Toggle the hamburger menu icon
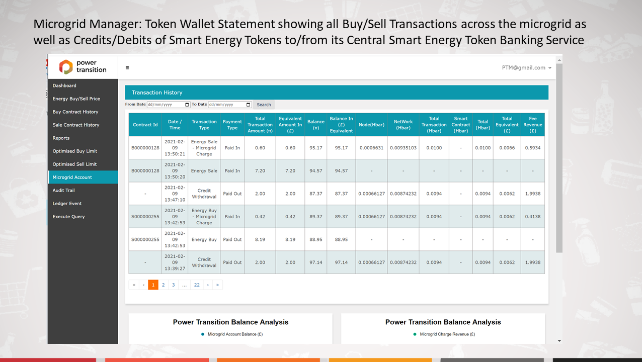This screenshot has height=362, width=644. tap(127, 68)
